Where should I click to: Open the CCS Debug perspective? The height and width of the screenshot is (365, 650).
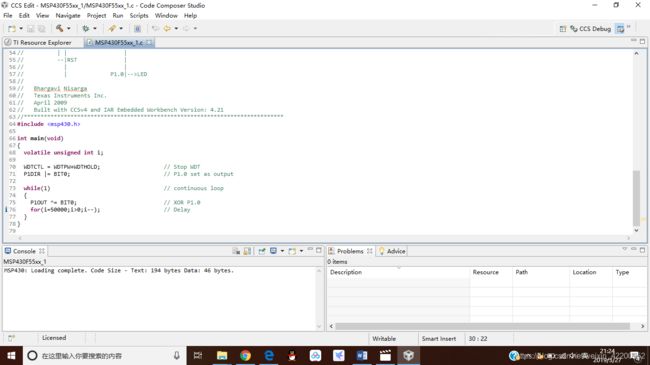(x=591, y=29)
